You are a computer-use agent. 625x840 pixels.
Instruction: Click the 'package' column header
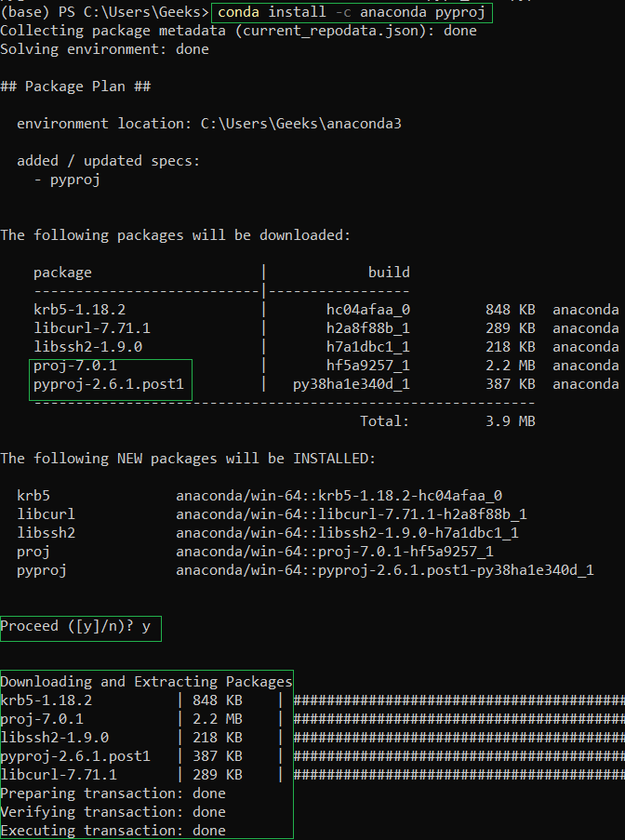62,273
